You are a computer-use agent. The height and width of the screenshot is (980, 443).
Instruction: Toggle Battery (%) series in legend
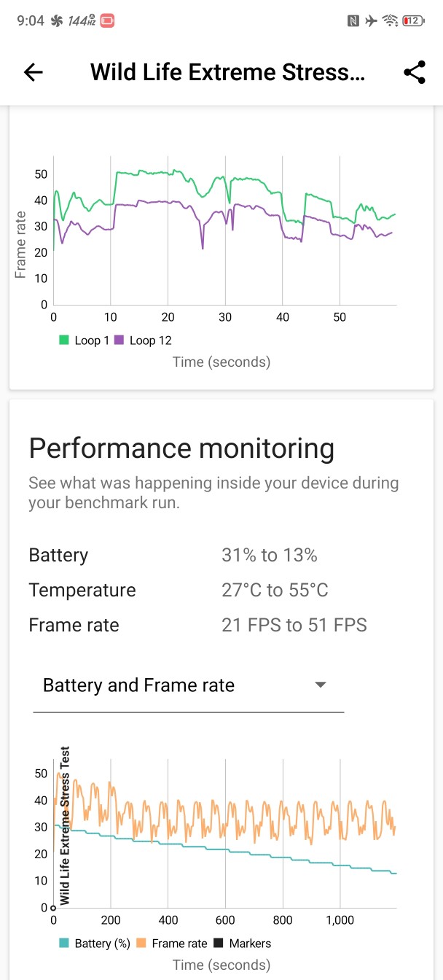(x=94, y=944)
